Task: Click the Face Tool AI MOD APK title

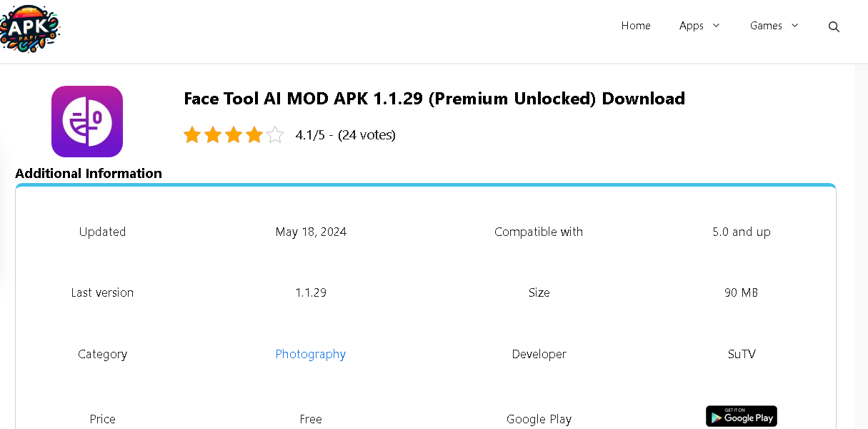Action: click(x=434, y=98)
